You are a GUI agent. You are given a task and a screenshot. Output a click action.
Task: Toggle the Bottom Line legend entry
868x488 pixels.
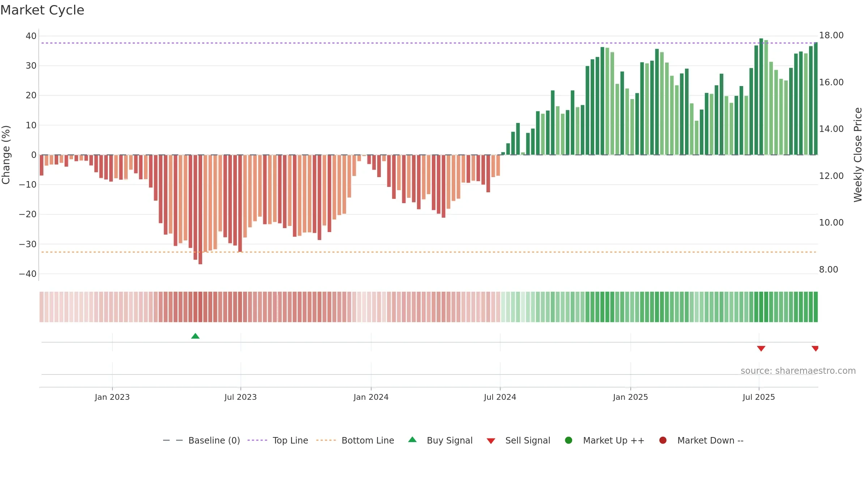tap(355, 440)
